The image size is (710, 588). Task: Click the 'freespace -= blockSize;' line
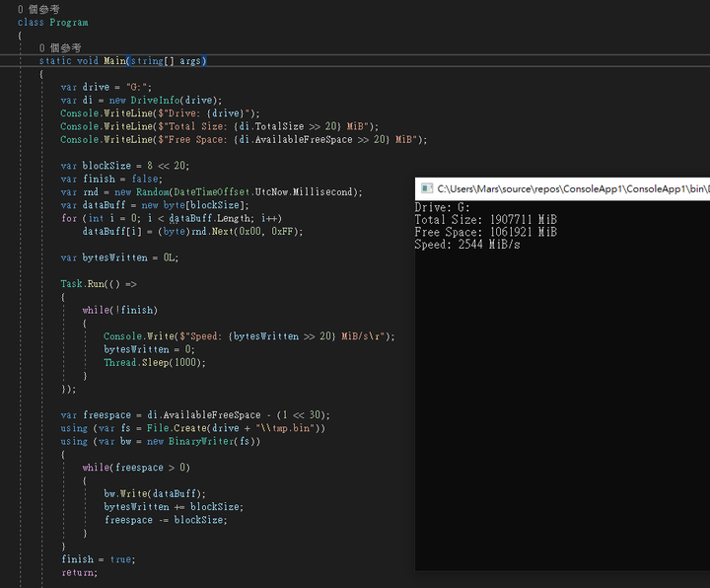click(x=166, y=520)
